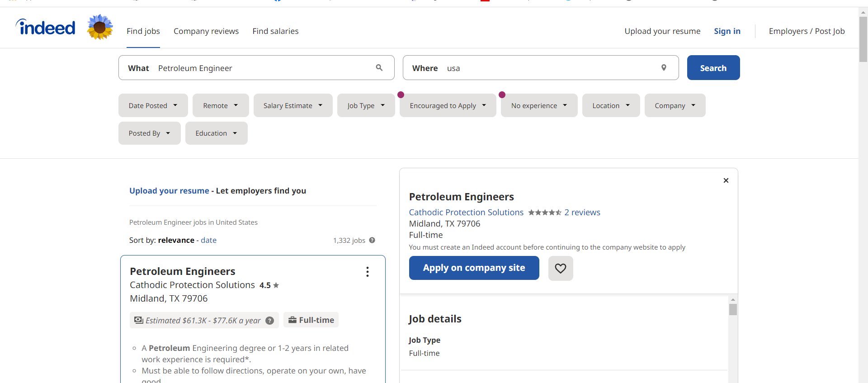The height and width of the screenshot is (383, 868).
Task: Click the Sign in link
Action: (727, 31)
